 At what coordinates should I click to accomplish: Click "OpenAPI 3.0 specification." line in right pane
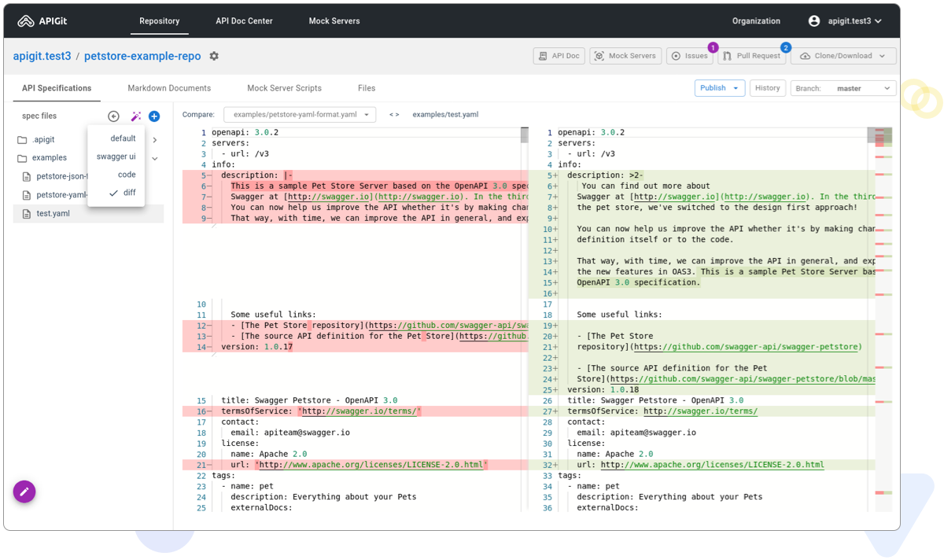(x=638, y=282)
